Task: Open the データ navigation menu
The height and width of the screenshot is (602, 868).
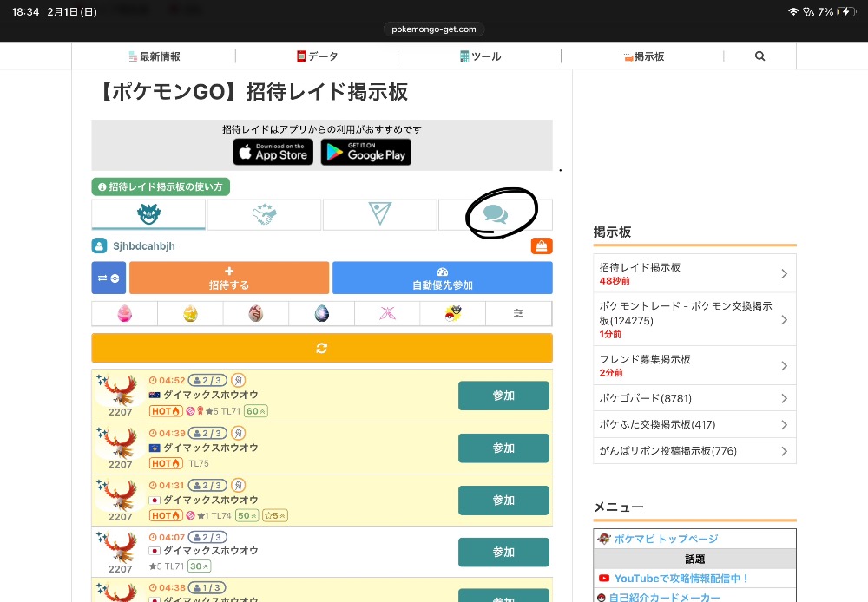Action: (x=317, y=56)
